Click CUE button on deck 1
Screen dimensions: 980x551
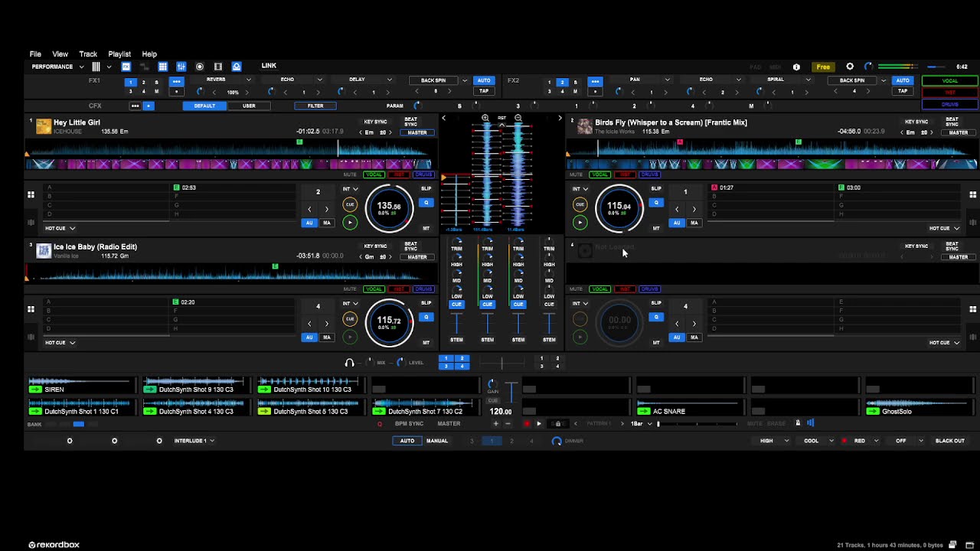tap(350, 204)
